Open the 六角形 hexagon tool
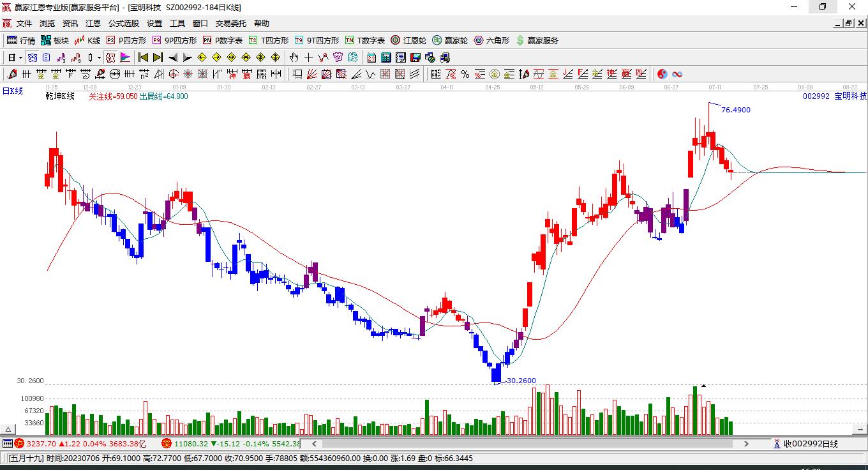This screenshot has width=868, height=470. [491, 40]
